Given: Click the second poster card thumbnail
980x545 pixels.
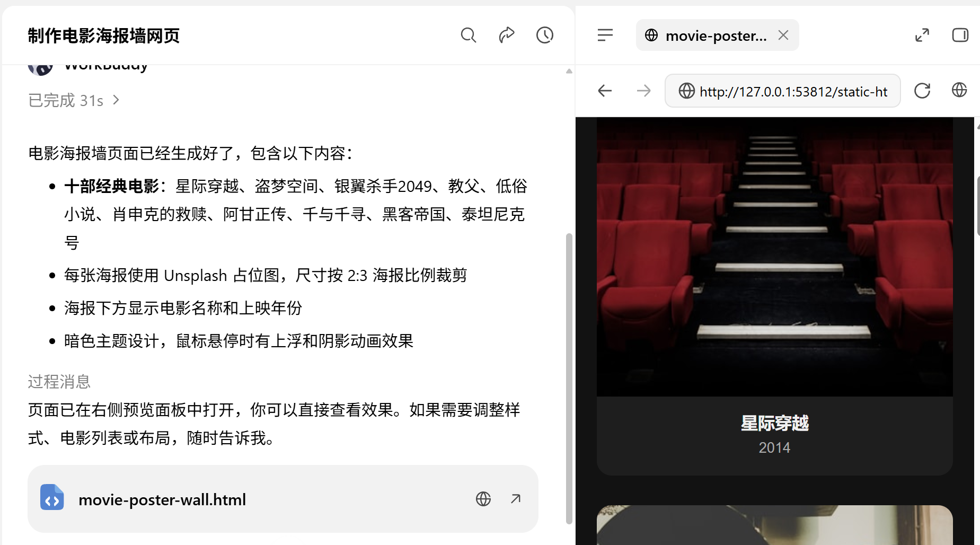Looking at the screenshot, I should [774, 525].
